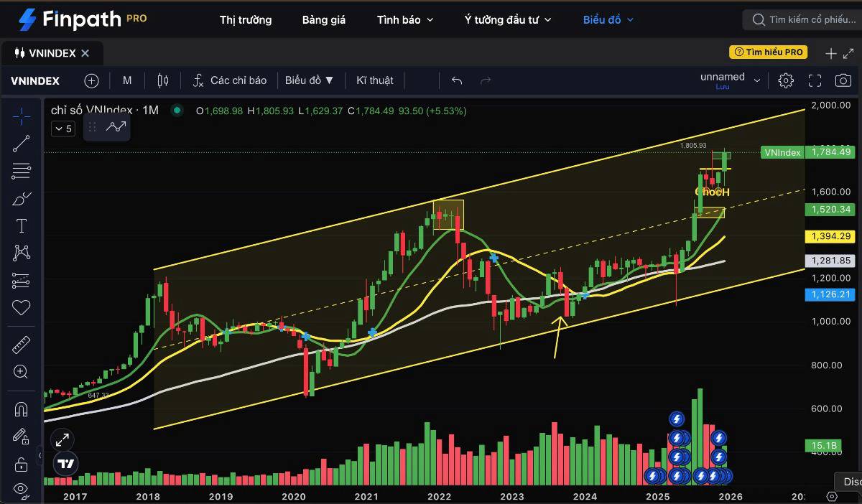
Task: Toggle magnet mode for drawings
Action: tap(22, 409)
